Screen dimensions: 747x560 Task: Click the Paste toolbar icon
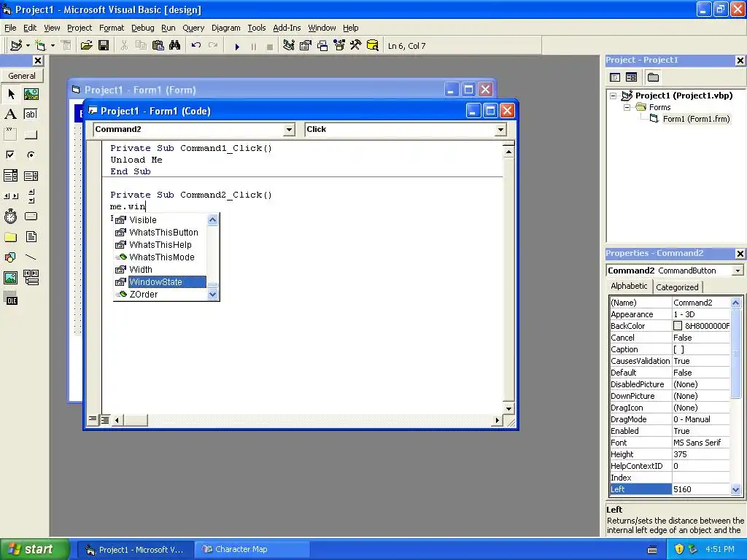[158, 46]
